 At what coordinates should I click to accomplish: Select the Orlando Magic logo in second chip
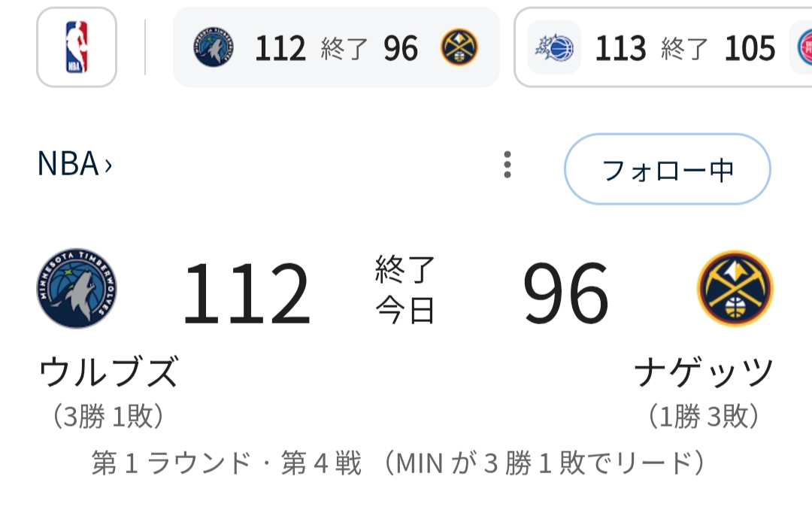[554, 47]
